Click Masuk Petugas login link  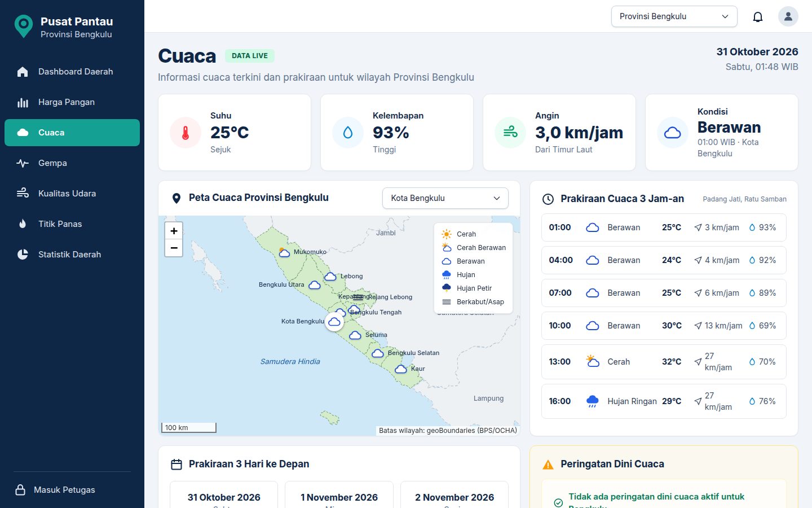55,490
